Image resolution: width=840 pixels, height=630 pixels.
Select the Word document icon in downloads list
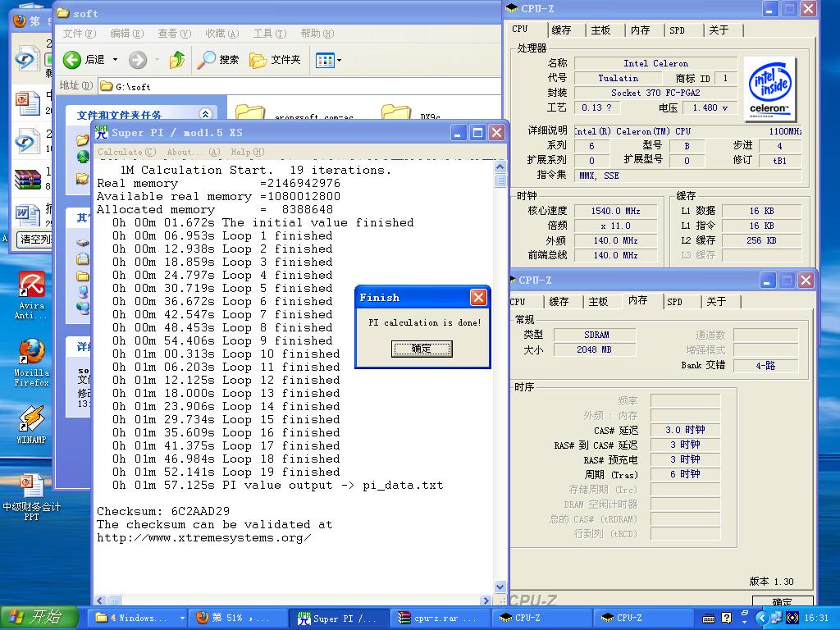coord(27,215)
